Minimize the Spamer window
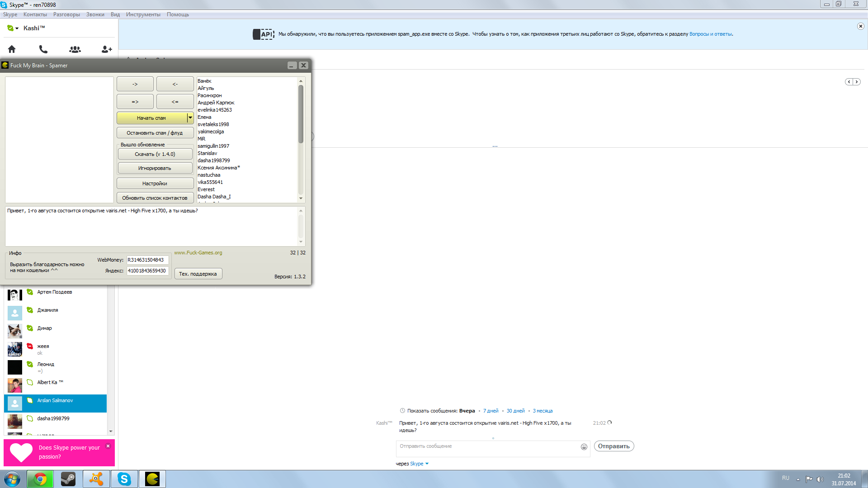 (x=292, y=66)
